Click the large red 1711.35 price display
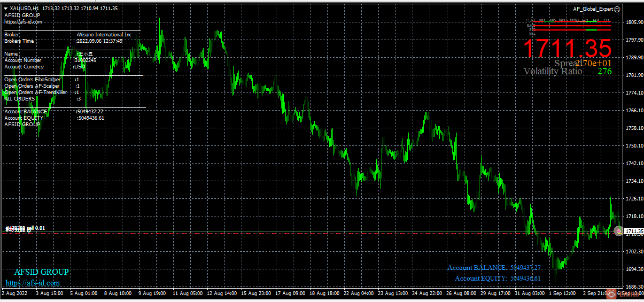This screenshot has width=644, height=302. (x=567, y=49)
